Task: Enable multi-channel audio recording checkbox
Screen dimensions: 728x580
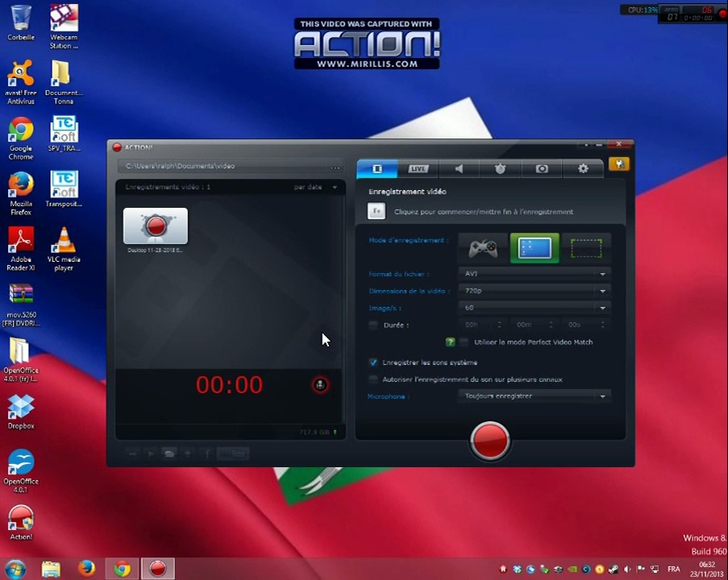Action: pyautogui.click(x=372, y=379)
